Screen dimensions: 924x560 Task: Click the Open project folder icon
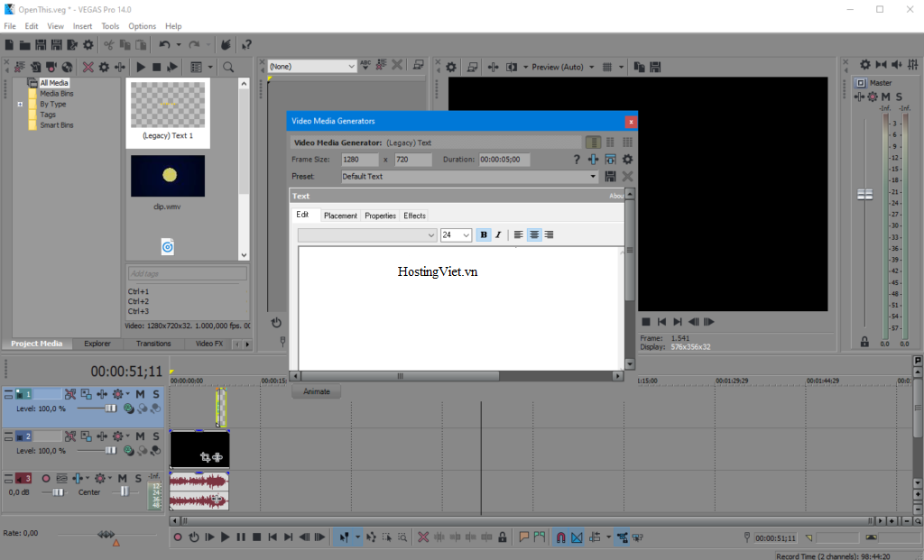[x=24, y=45]
